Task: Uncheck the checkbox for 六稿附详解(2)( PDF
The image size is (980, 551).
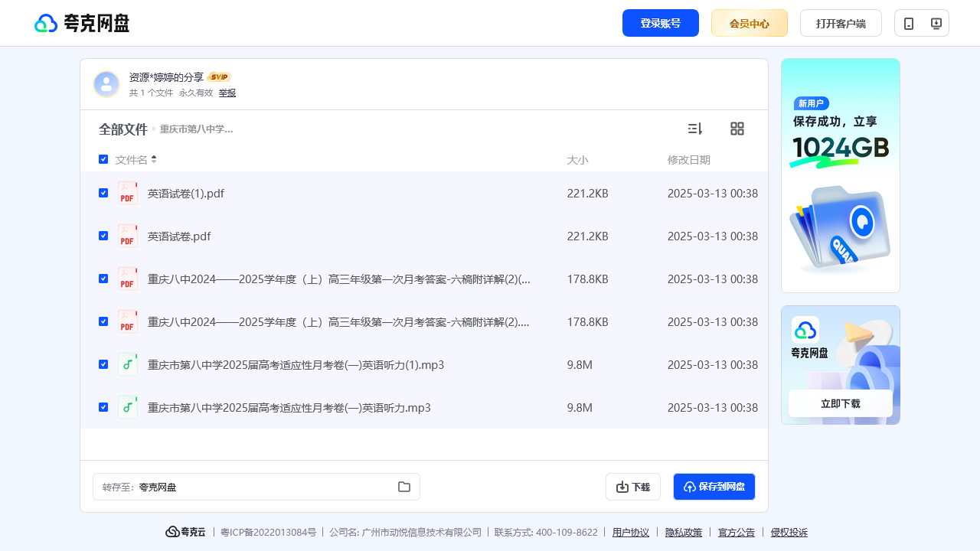Action: (x=103, y=279)
